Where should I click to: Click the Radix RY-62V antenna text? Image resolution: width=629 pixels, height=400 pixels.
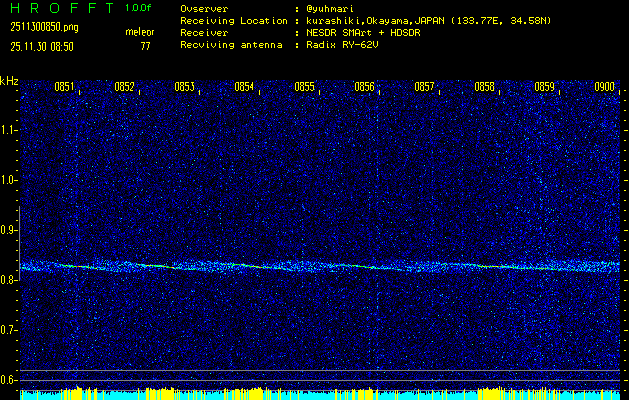(x=345, y=44)
